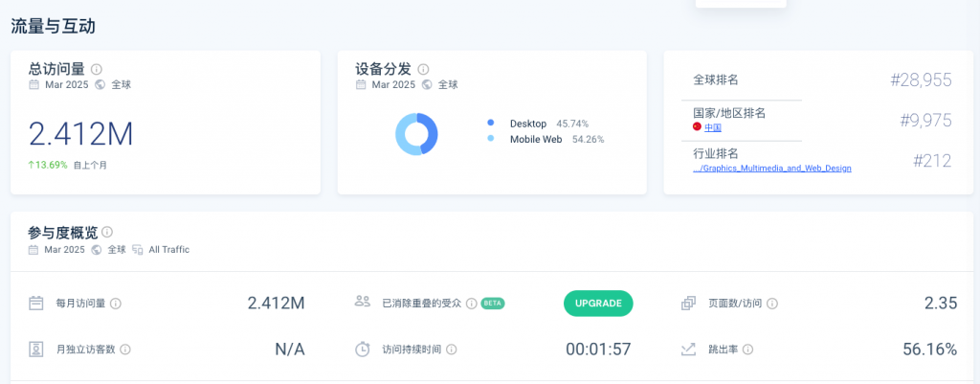Click info icon beside 月独立访客数
This screenshot has width=980, height=384.
coord(125,349)
